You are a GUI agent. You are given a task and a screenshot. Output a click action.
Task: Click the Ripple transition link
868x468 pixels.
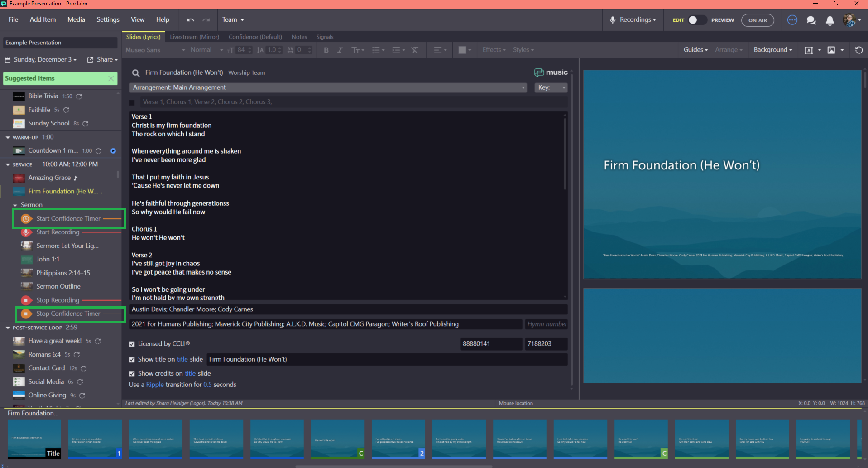[155, 385]
